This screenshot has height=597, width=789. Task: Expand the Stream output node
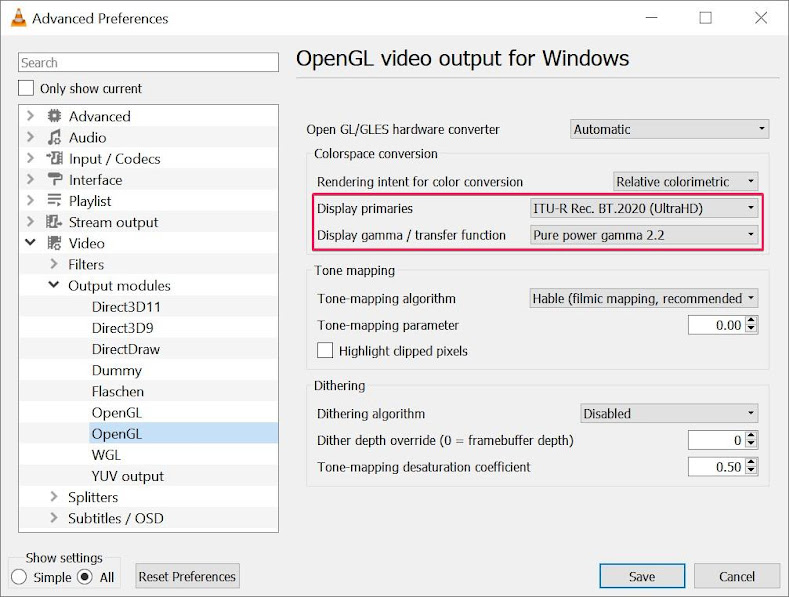30,222
